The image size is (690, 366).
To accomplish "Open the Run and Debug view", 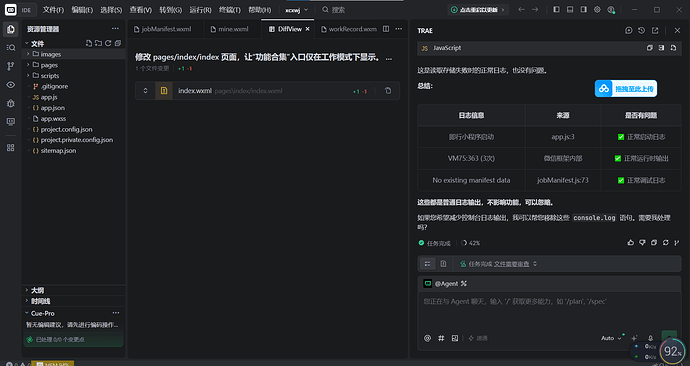I will point(11,103).
